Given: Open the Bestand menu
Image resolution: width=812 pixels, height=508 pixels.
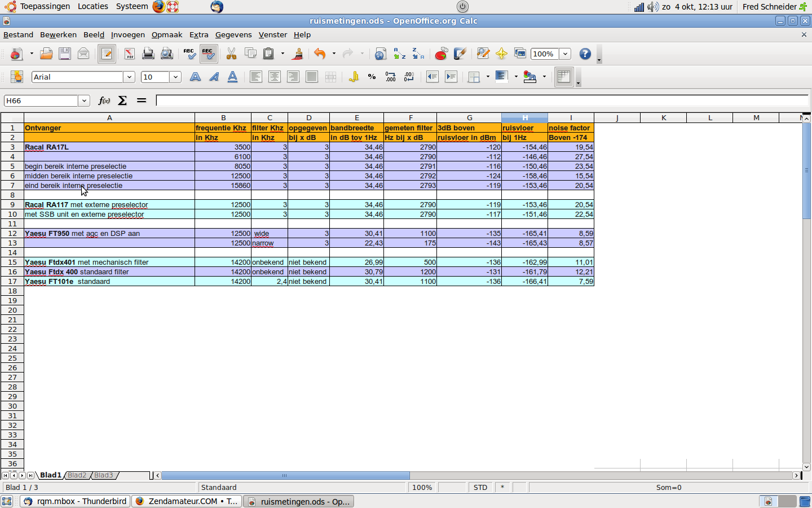Looking at the screenshot, I should click(19, 34).
